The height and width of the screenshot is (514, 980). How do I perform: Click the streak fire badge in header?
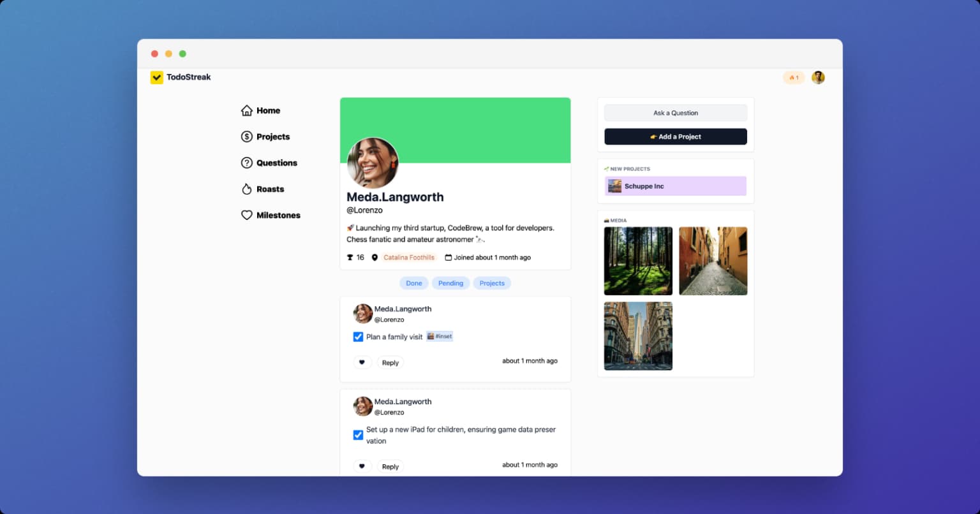click(x=794, y=78)
